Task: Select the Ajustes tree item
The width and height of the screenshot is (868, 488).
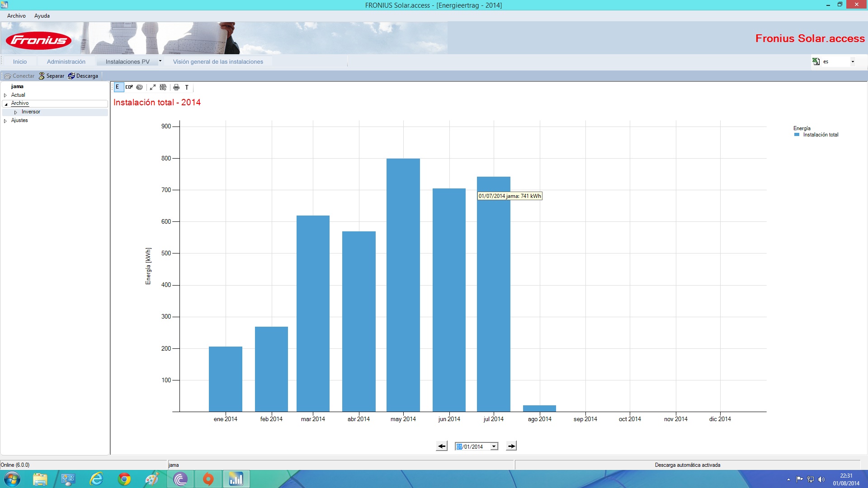Action: click(19, 120)
